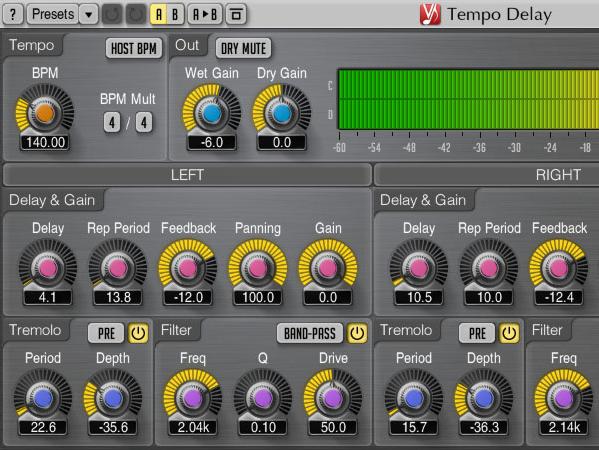599x450 pixels.
Task: Click the Q value 0.10
Action: (263, 427)
